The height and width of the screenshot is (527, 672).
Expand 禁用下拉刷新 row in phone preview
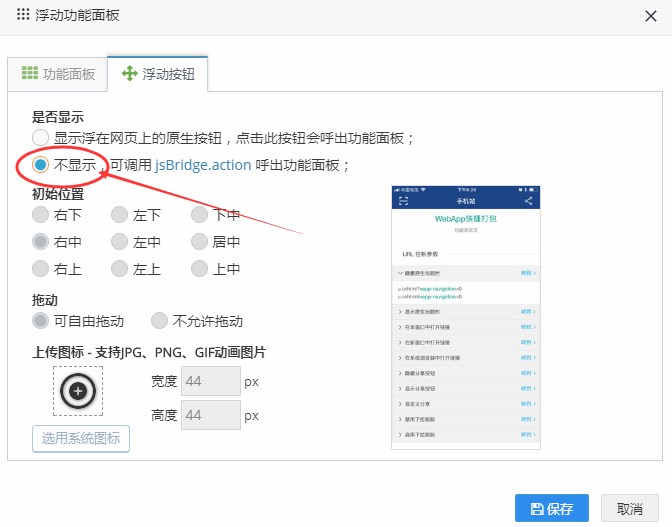[466, 419]
